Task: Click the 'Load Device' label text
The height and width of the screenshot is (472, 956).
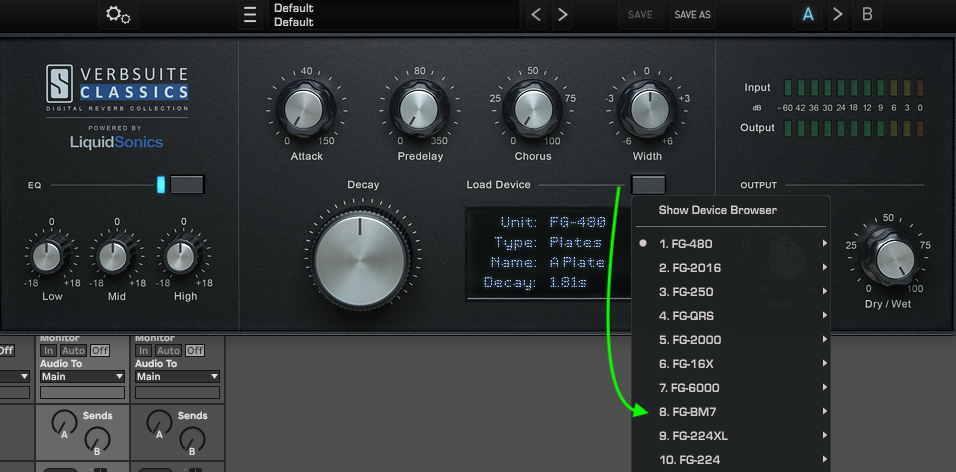Action: tap(498, 185)
